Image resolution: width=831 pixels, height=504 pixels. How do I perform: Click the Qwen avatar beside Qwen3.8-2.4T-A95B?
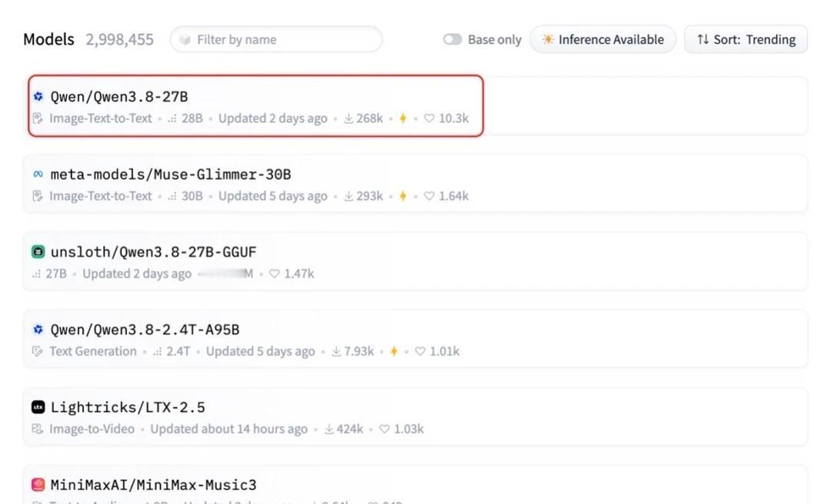click(x=38, y=329)
